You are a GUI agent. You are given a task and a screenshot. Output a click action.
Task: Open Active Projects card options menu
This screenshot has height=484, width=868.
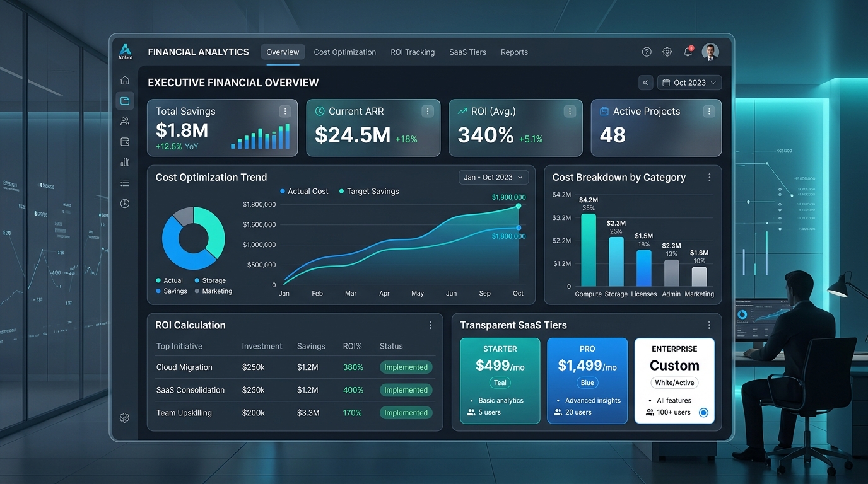[709, 111]
